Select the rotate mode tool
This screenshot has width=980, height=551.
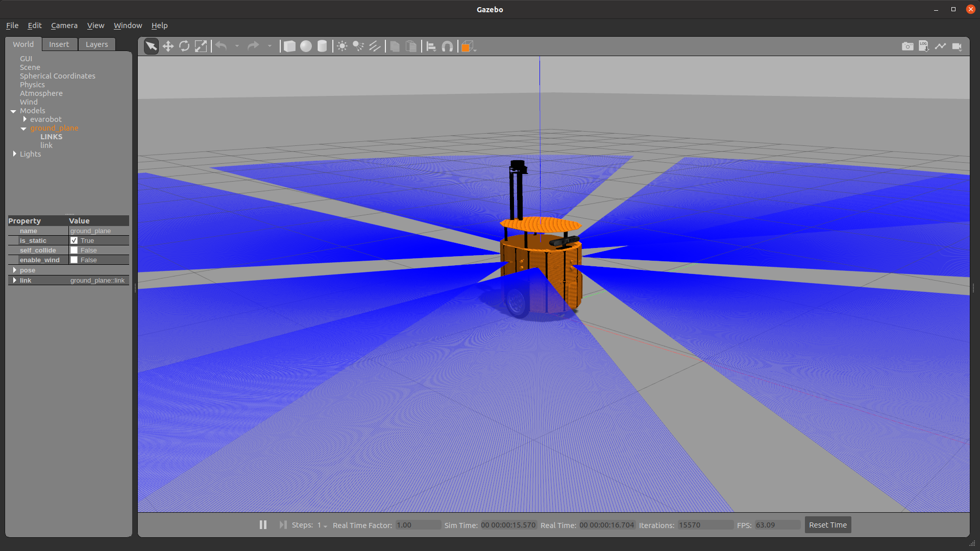click(x=184, y=46)
